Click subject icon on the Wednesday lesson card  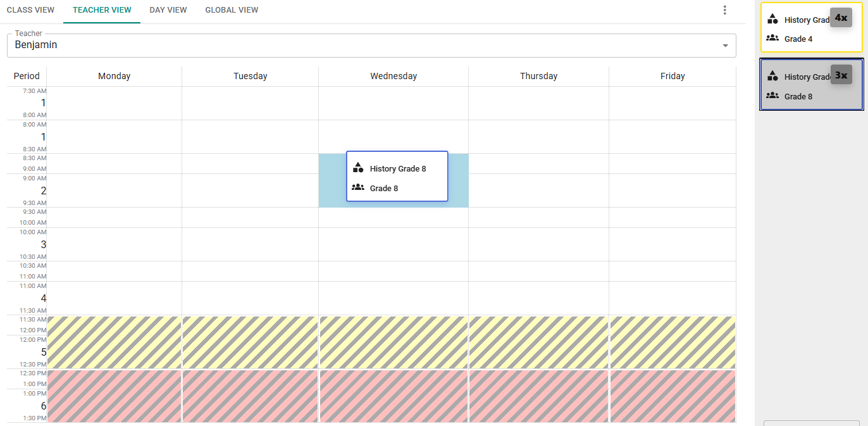[x=358, y=168]
